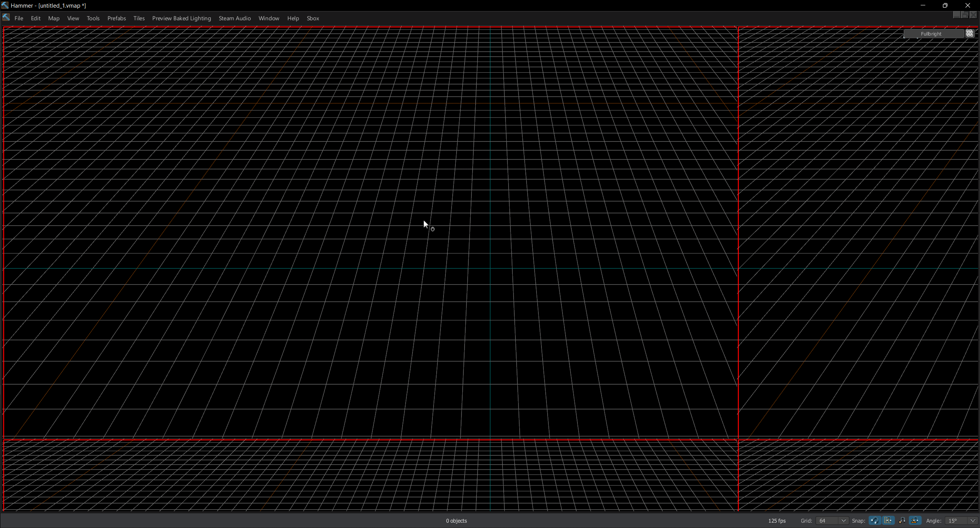The width and height of the screenshot is (980, 528).
Task: Open the angle value dropdown
Action: (x=973, y=520)
